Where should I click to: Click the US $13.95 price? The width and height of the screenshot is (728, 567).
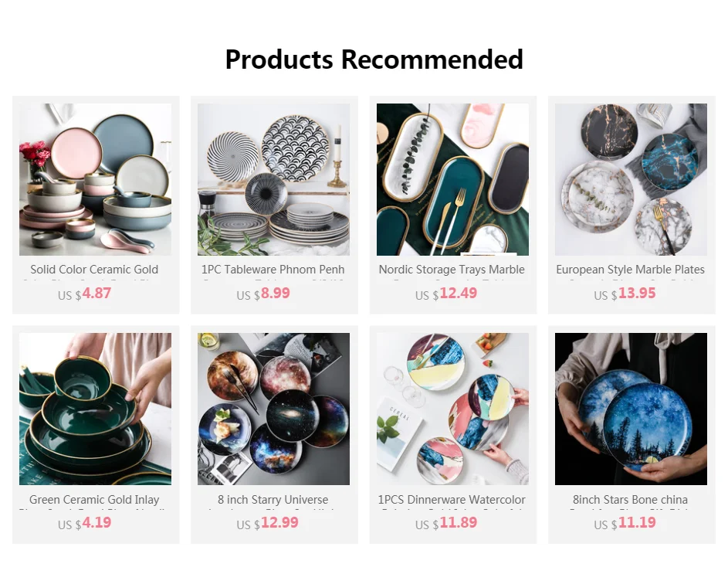click(625, 294)
